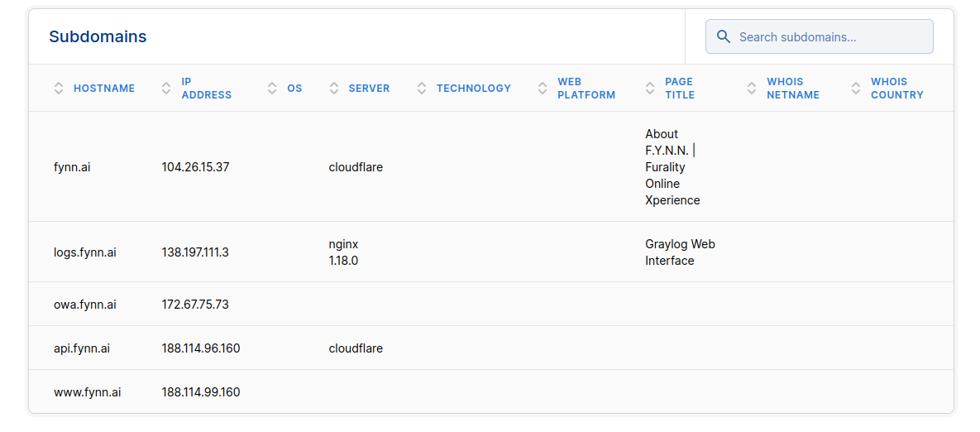The width and height of the screenshot is (980, 432).
Task: Sort by the SERVER column header label
Action: pos(369,89)
